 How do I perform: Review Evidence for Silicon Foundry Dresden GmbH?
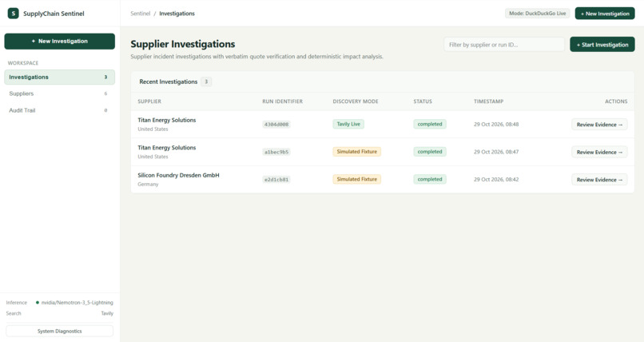[x=599, y=180]
